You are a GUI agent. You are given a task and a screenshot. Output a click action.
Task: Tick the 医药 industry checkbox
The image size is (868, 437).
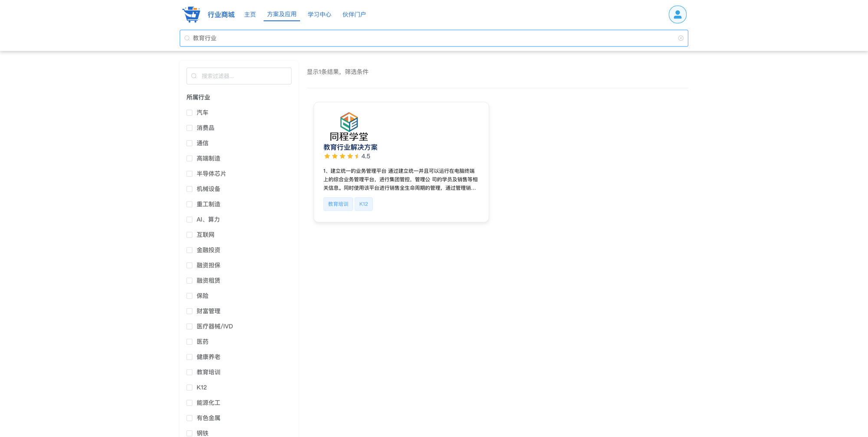tap(190, 342)
